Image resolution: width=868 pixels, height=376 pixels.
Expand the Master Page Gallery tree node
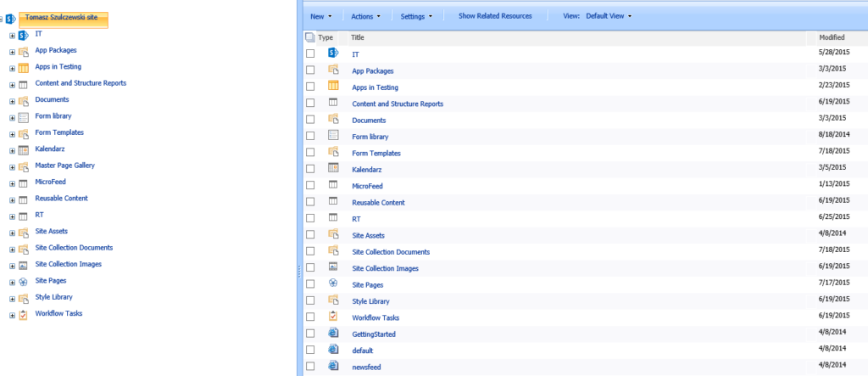(x=12, y=166)
